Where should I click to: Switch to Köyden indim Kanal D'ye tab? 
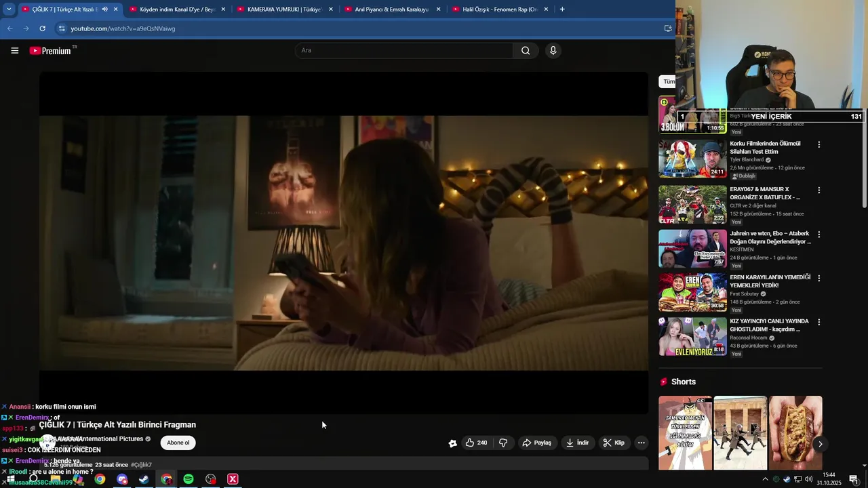pos(176,9)
